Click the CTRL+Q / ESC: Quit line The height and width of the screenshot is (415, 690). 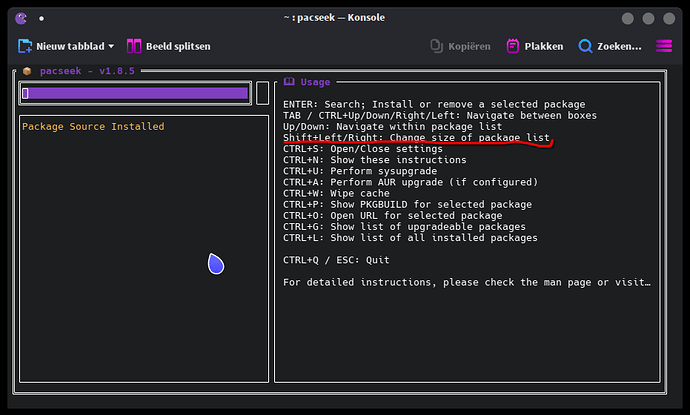[x=336, y=260]
